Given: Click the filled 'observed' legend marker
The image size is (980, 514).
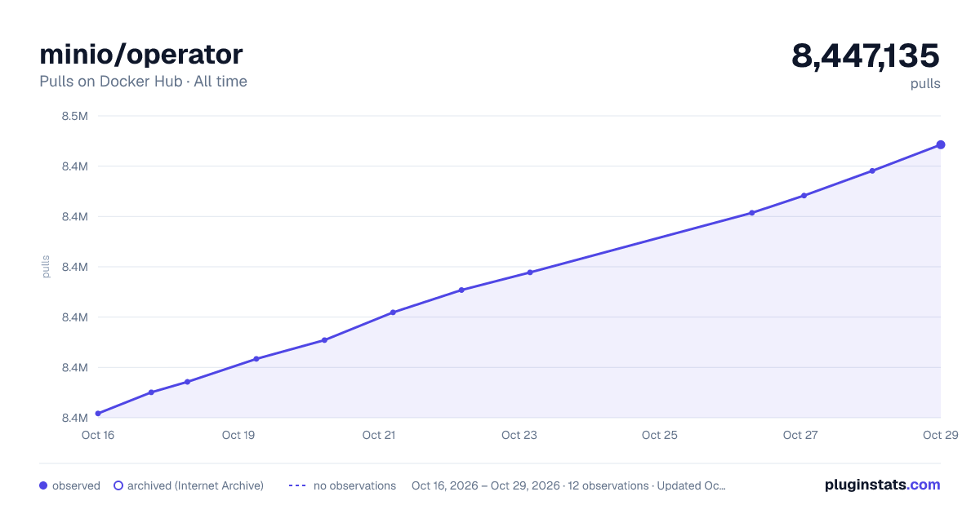Looking at the screenshot, I should [x=43, y=485].
